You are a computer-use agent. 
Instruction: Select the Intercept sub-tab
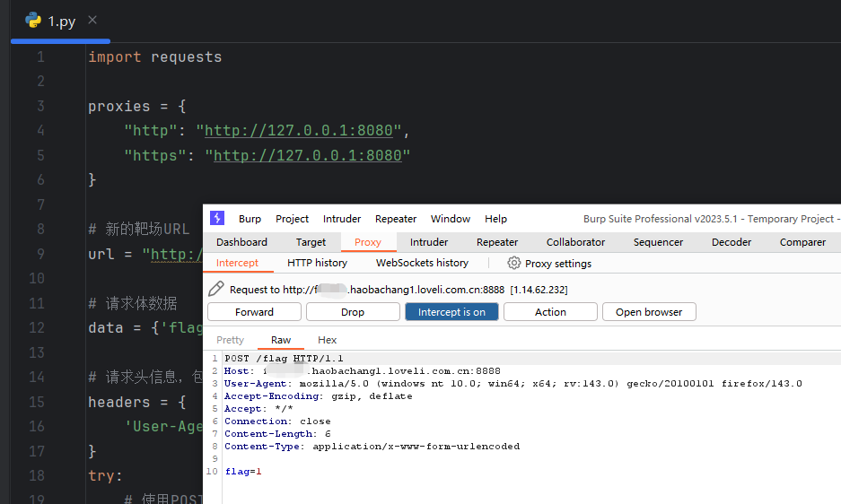237,263
